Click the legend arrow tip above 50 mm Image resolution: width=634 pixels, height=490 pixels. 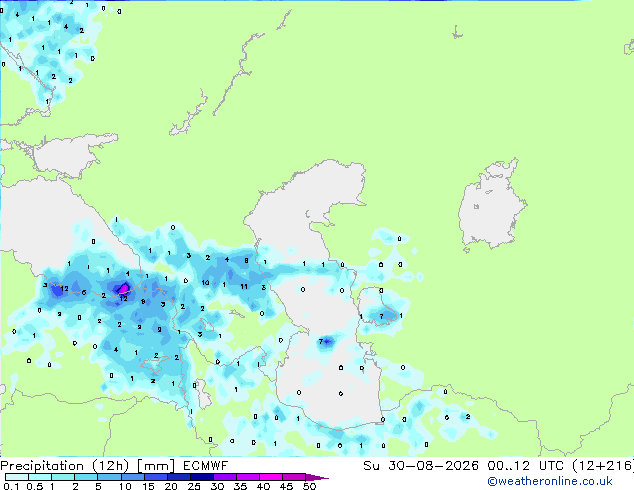tap(317, 477)
